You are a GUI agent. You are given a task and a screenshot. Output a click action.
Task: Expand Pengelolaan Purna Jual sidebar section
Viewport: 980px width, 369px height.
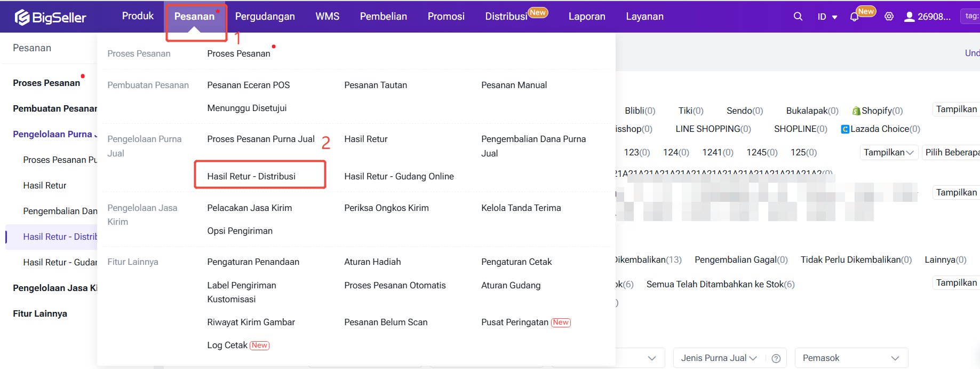tap(55, 134)
